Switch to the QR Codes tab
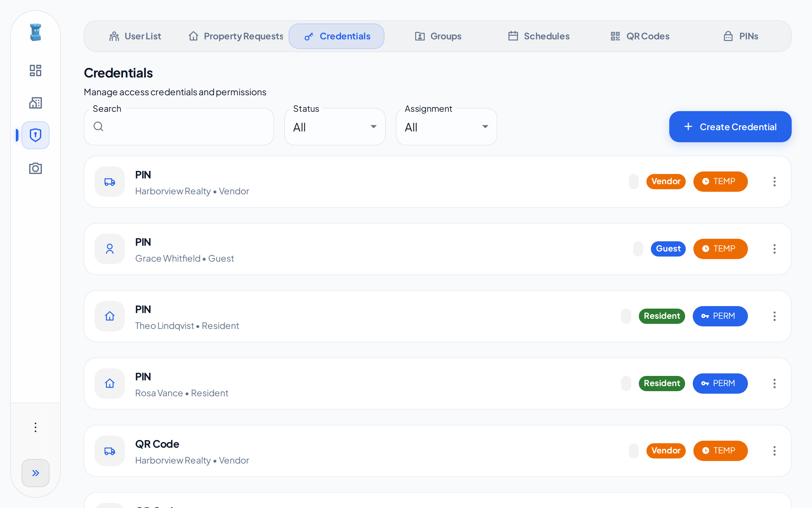The width and height of the screenshot is (812, 508). (640, 36)
